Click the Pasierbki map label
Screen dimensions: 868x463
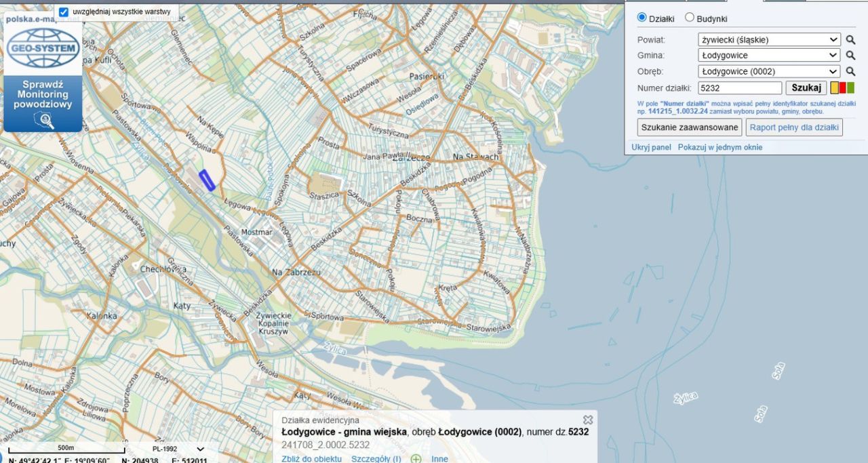pyautogui.click(x=426, y=76)
